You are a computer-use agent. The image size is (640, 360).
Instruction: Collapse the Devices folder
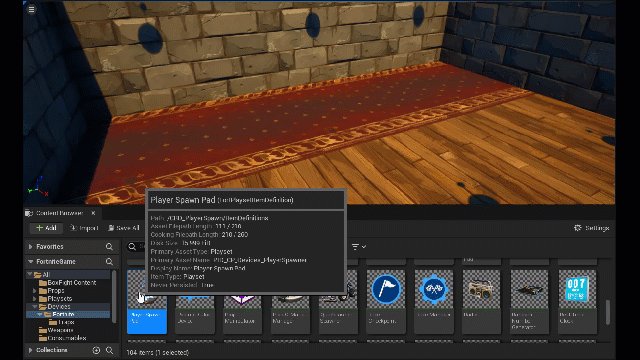(x=35, y=307)
